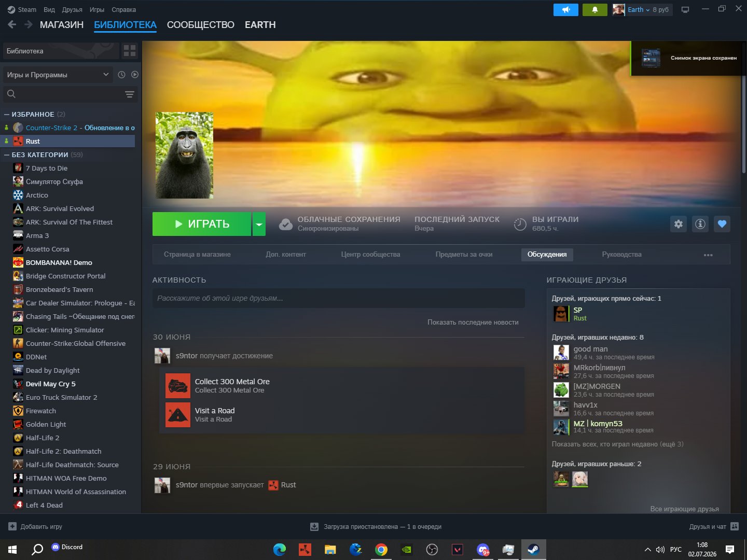Show hidden system tray icons

pyautogui.click(x=647, y=550)
